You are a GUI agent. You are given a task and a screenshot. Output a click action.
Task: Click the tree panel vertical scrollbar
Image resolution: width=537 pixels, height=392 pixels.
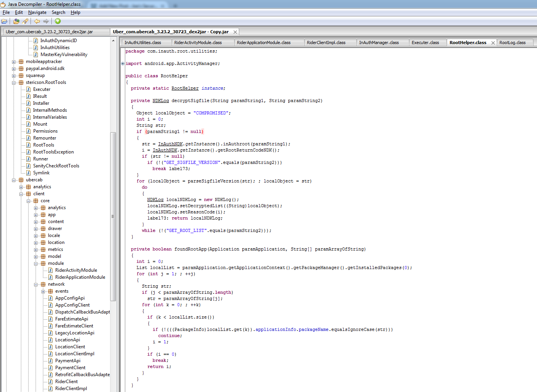click(113, 216)
